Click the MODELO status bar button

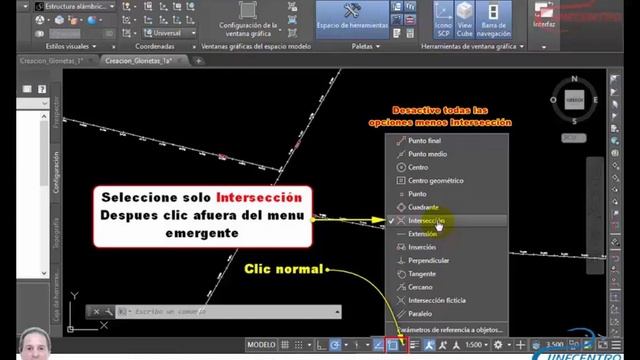[261, 345]
